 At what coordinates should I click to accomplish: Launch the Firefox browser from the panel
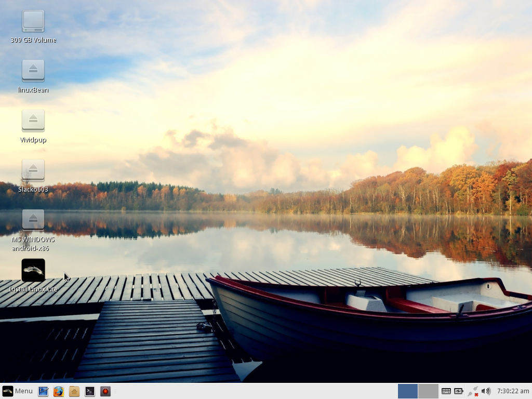tap(59, 392)
